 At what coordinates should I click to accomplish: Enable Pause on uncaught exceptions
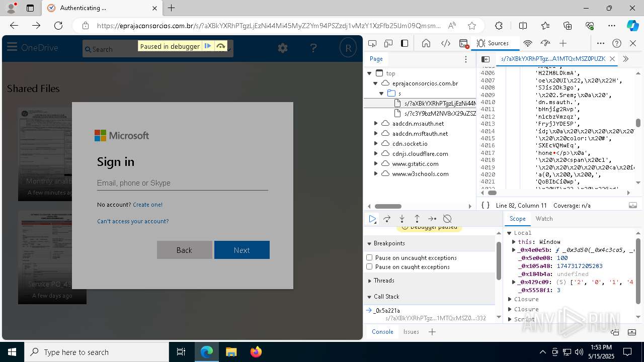[x=369, y=257]
